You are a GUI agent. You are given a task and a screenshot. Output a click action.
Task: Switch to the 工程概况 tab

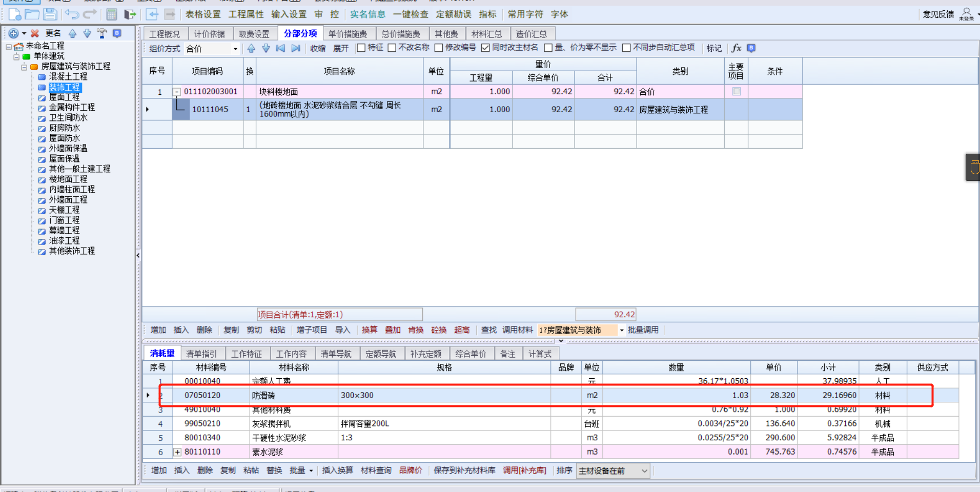(165, 34)
